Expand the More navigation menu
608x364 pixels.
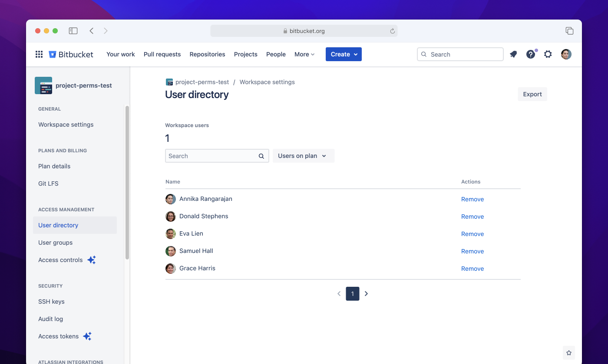pos(304,54)
